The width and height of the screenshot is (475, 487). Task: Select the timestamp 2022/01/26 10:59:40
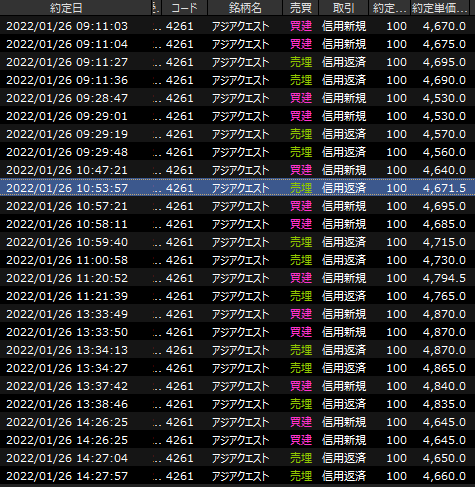(67, 242)
